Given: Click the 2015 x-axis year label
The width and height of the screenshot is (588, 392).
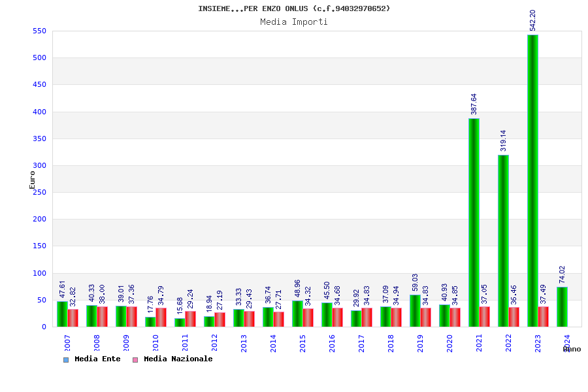Looking at the screenshot, I should click(x=302, y=344).
